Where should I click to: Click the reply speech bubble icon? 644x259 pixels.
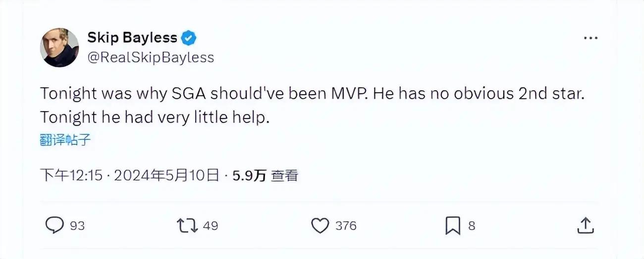tap(54, 226)
